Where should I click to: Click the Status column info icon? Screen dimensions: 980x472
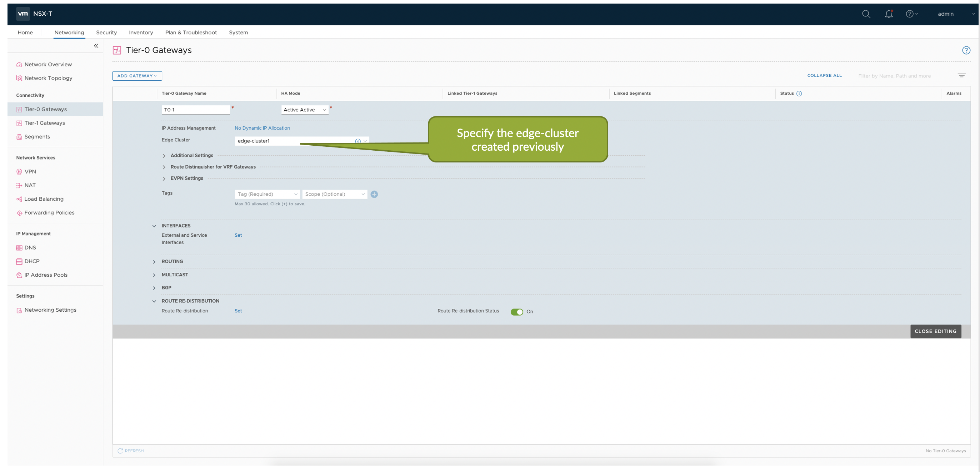(x=799, y=94)
